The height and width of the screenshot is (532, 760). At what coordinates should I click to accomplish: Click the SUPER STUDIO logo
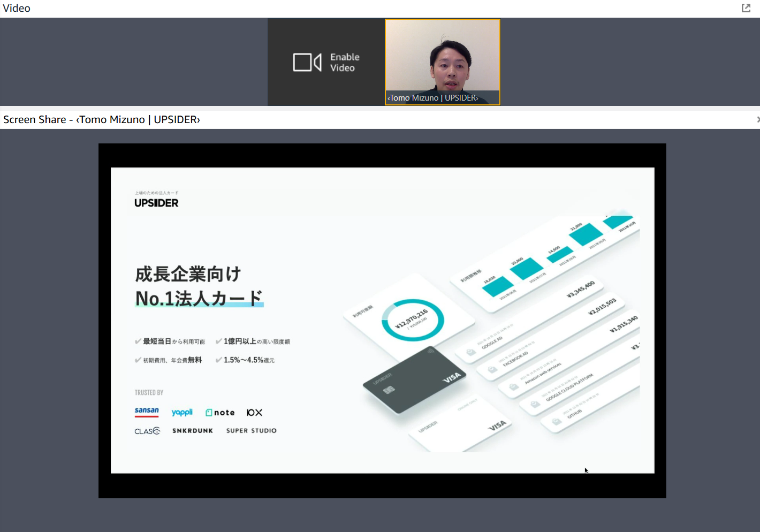pyautogui.click(x=252, y=431)
